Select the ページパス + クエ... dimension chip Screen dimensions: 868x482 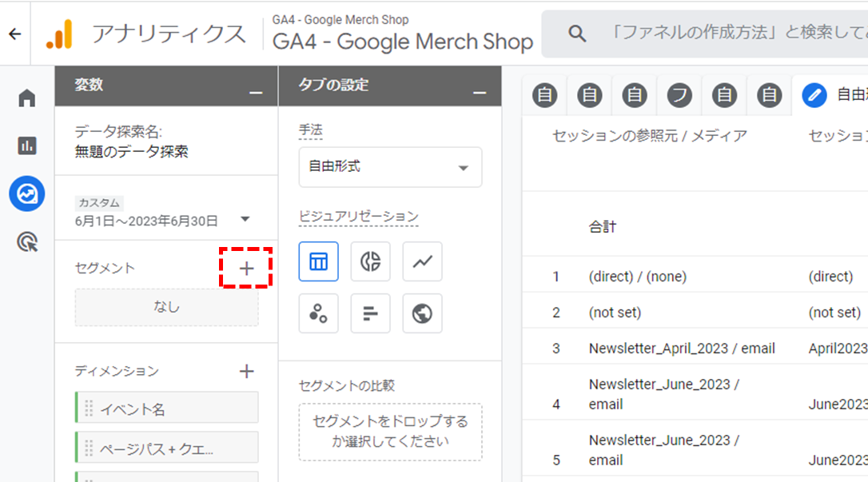click(166, 447)
